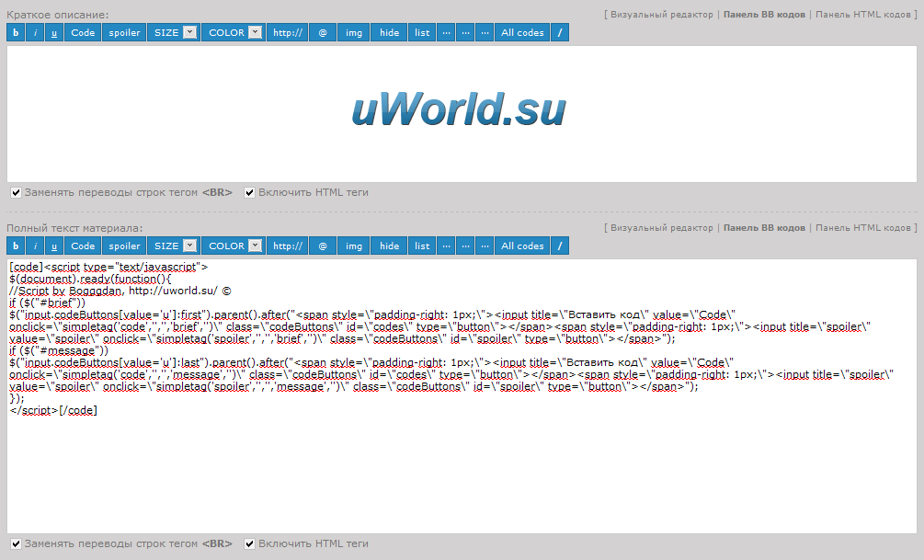The image size is (924, 560).
Task: Select Панель HTML кодов for full text
Action: pyautogui.click(x=862, y=228)
